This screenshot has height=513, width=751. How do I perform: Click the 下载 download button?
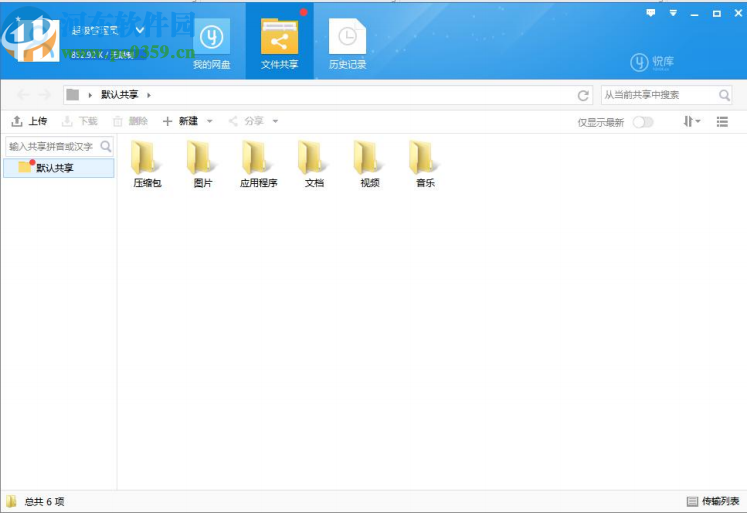pos(80,121)
